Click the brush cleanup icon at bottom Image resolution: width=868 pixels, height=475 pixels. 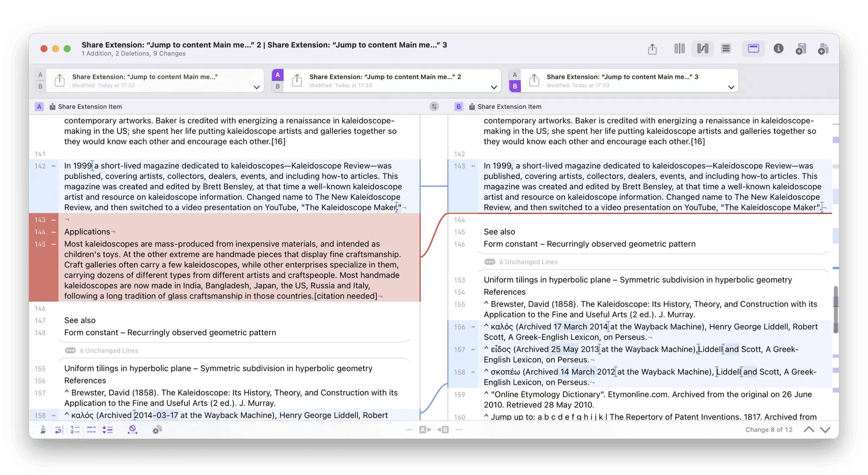click(43, 430)
